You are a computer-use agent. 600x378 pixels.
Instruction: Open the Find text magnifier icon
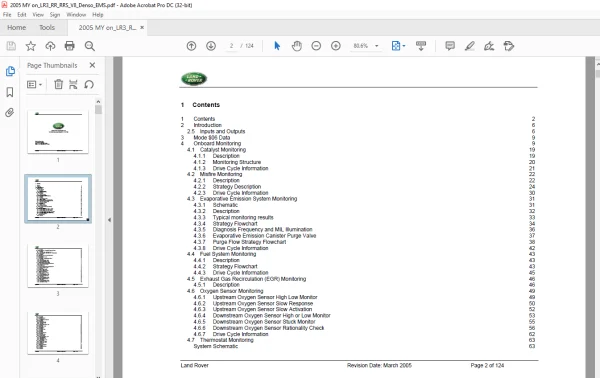coord(90,46)
